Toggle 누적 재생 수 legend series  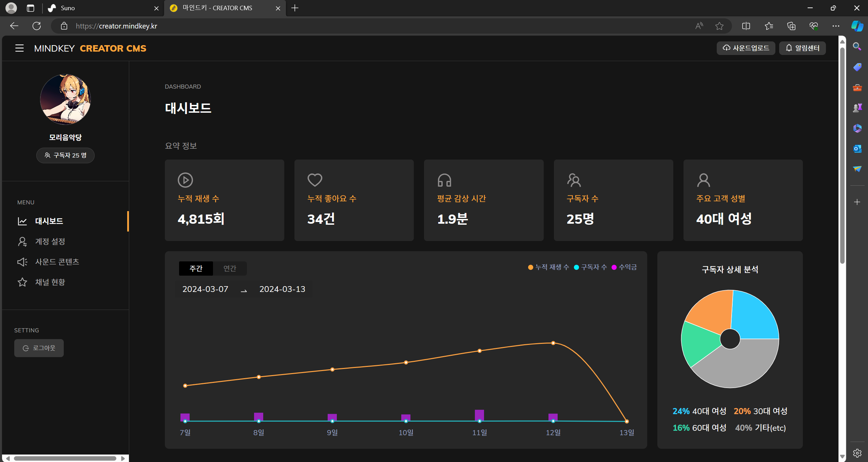coord(548,267)
